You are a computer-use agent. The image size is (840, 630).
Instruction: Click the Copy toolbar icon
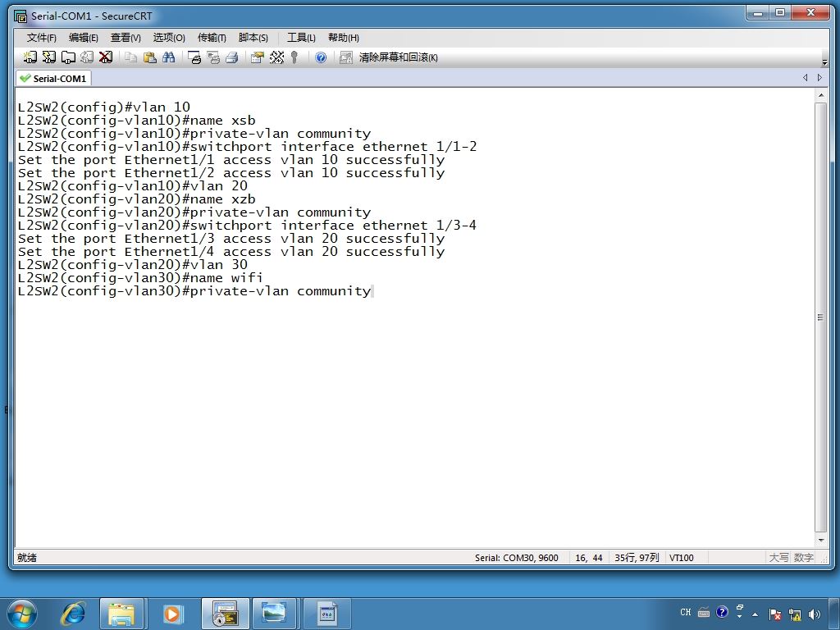(130, 57)
